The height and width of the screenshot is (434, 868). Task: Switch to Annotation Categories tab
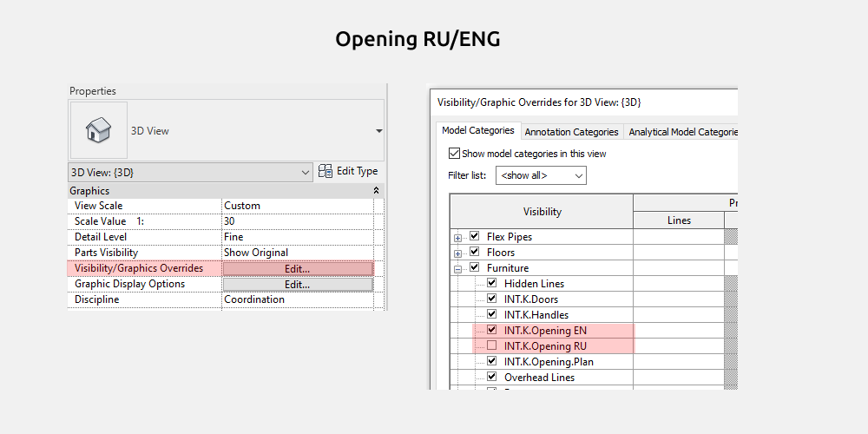point(571,132)
